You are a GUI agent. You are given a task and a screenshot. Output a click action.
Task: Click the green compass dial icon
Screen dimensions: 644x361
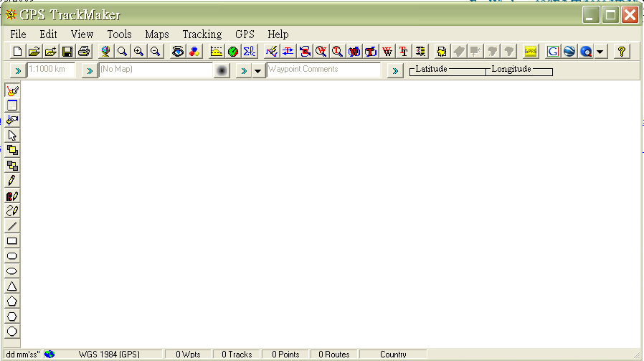(x=233, y=52)
